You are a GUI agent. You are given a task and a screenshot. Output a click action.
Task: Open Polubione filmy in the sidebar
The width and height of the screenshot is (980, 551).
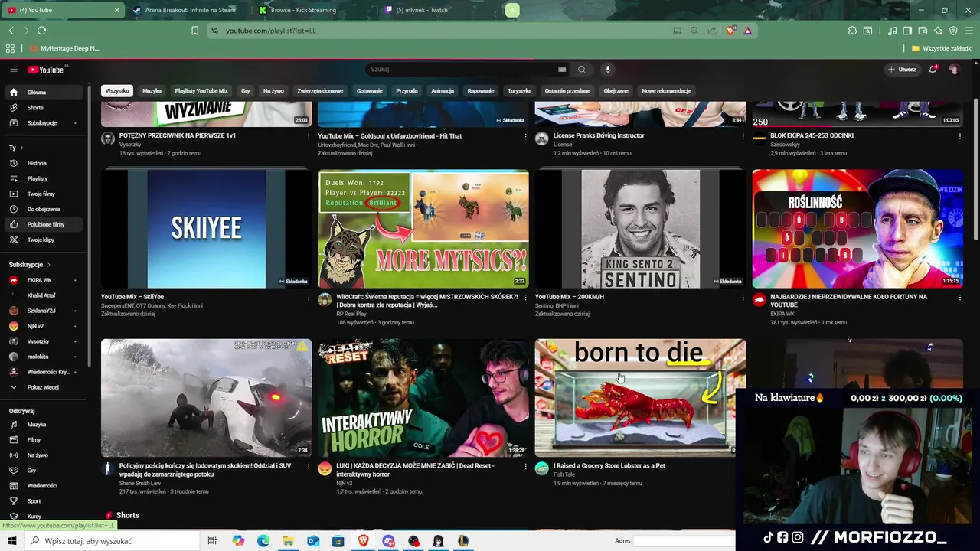44,224
